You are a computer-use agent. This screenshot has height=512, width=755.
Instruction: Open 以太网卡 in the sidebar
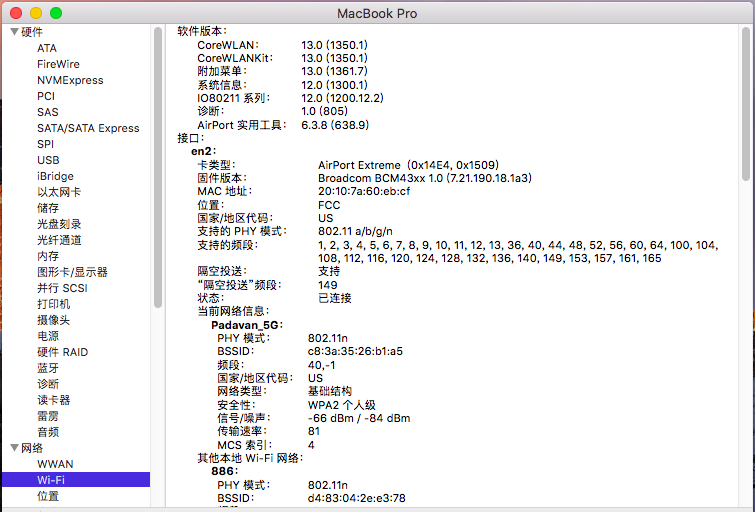coord(59,192)
